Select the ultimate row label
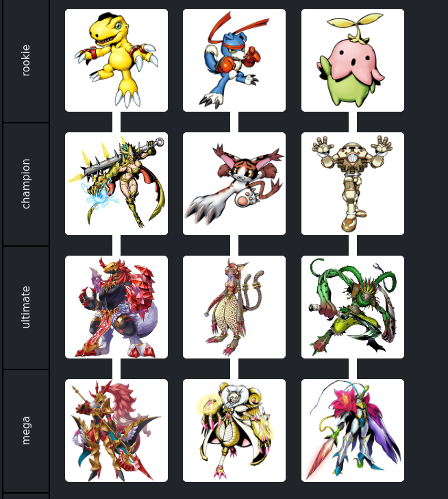This screenshot has width=448, height=499. 26,307
